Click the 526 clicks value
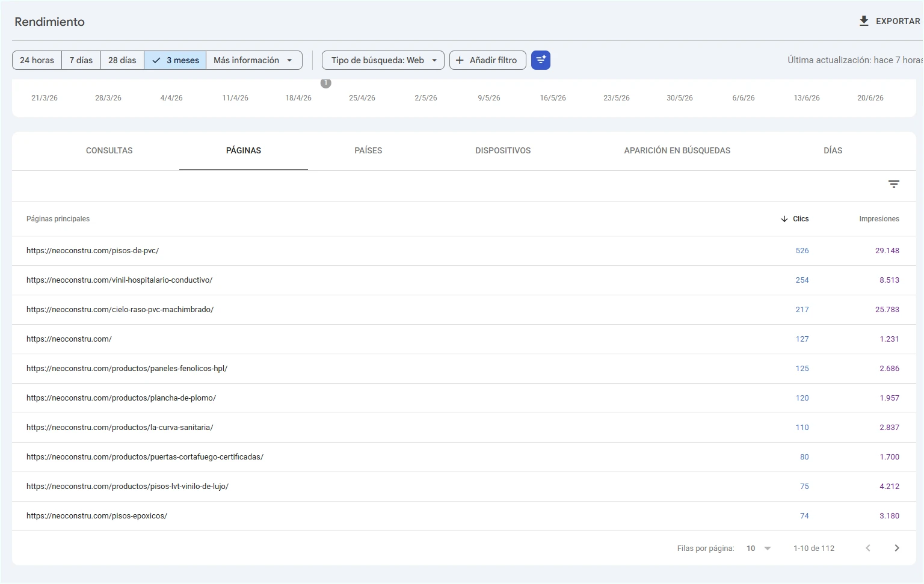The height and width of the screenshot is (584, 924). pyautogui.click(x=802, y=251)
